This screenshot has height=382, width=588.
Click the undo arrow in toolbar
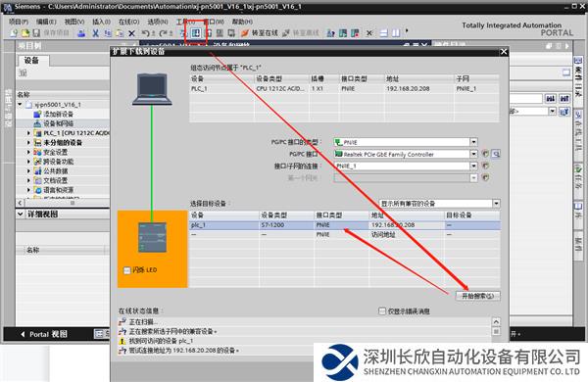[145, 33]
